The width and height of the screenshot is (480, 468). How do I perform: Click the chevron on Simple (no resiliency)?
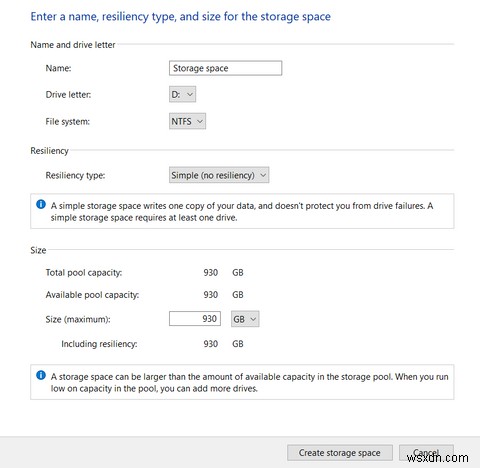[263, 175]
